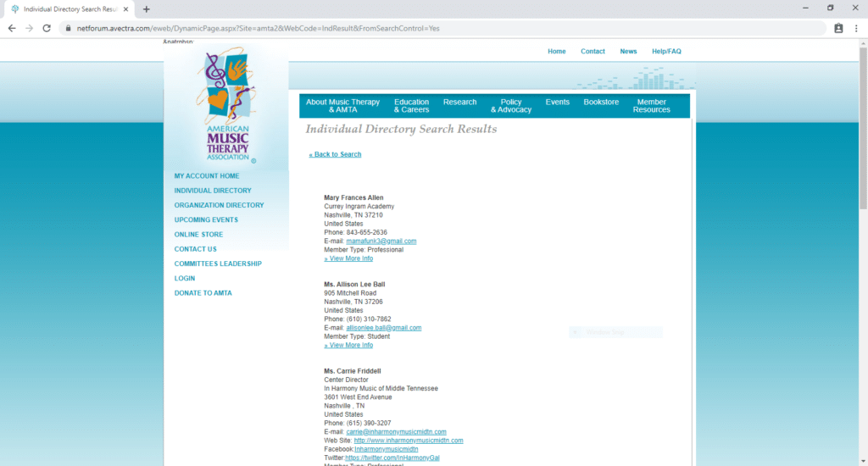Close the Individual Directory Search tab
This screenshot has width=868, height=466.
(125, 8)
